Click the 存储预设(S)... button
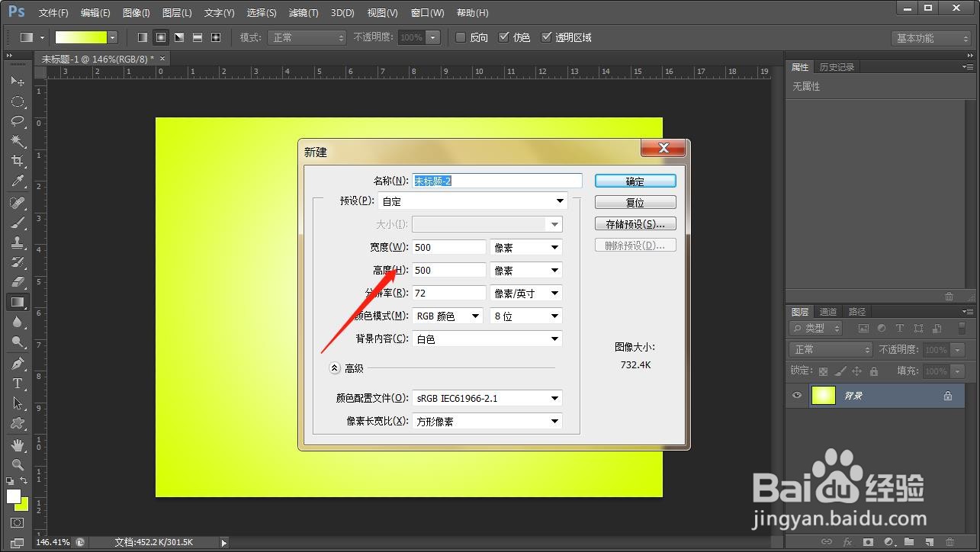Viewport: 980px width, 552px height. pos(635,224)
